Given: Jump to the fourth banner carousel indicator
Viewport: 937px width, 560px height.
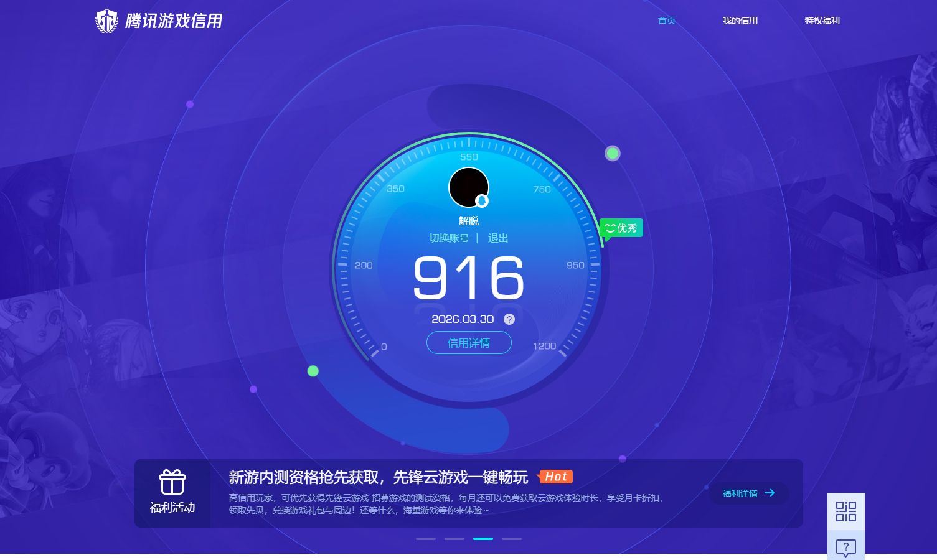Looking at the screenshot, I should (x=512, y=539).
